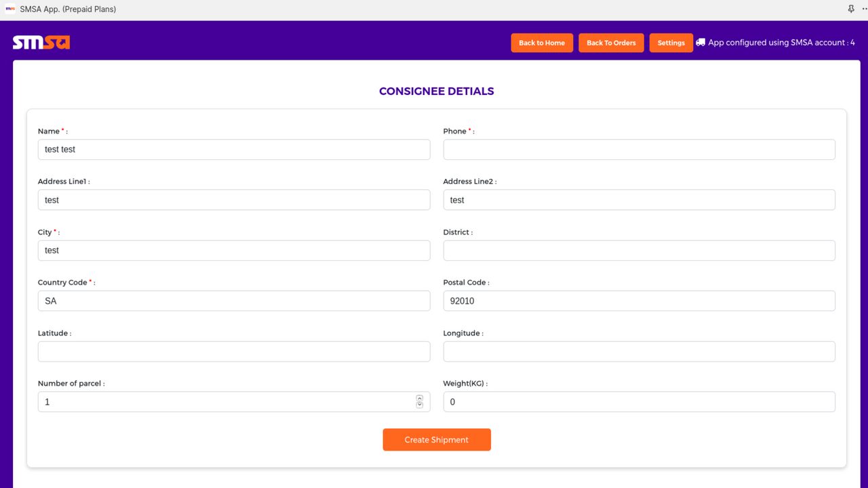Click the down arrow on Number of parcel
The image size is (868, 488).
(419, 405)
